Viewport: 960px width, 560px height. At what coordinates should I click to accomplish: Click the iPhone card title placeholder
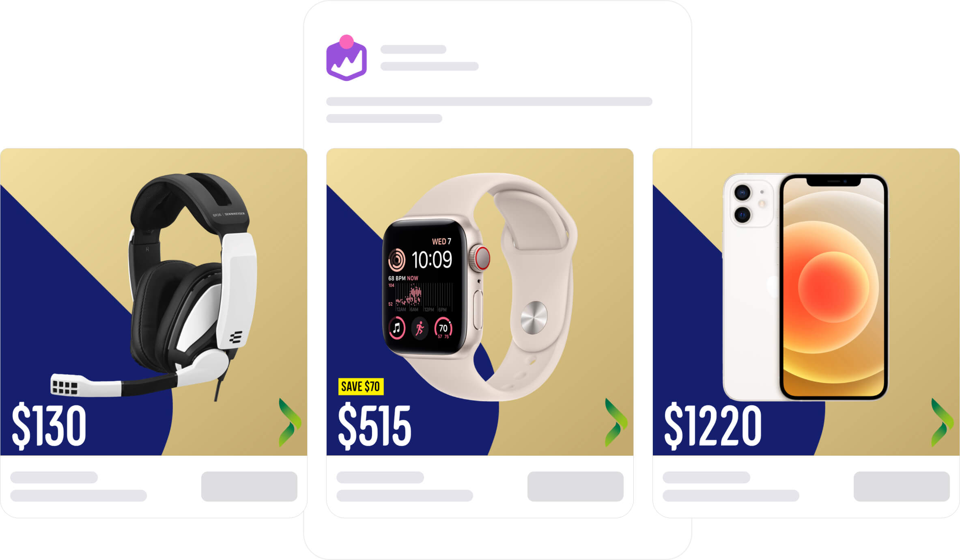point(706,477)
